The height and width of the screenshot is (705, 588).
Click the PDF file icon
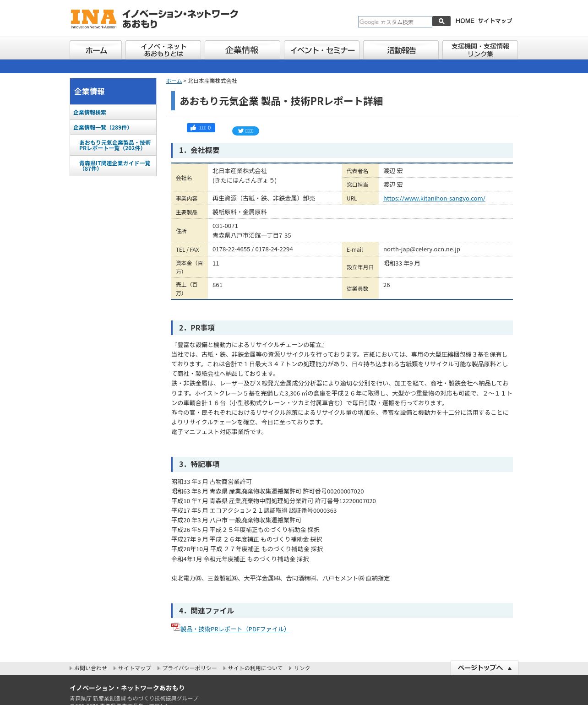coord(175,627)
